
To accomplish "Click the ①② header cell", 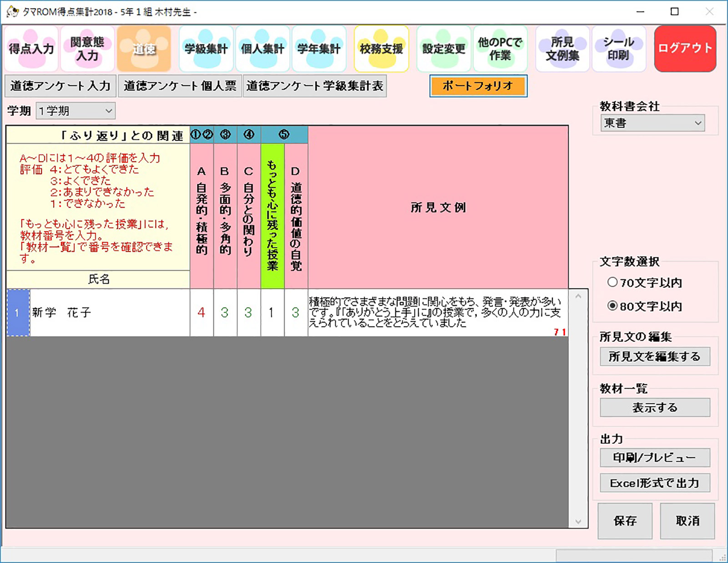I will [x=202, y=135].
